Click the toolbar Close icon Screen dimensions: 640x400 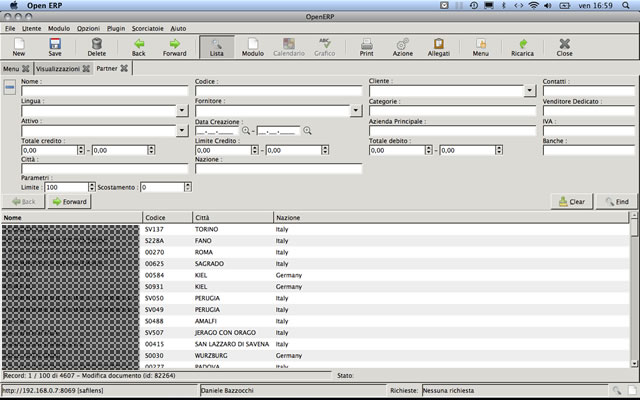(564, 47)
